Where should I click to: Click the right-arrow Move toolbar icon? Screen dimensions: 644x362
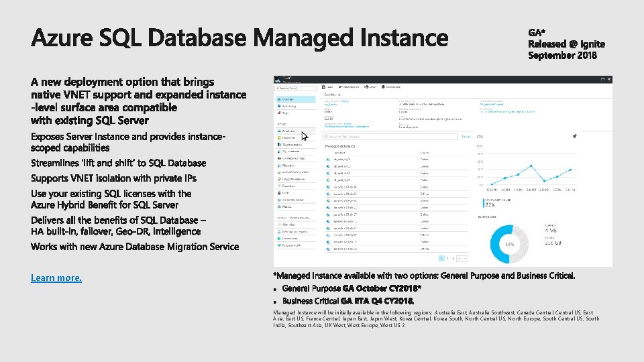[x=366, y=87]
